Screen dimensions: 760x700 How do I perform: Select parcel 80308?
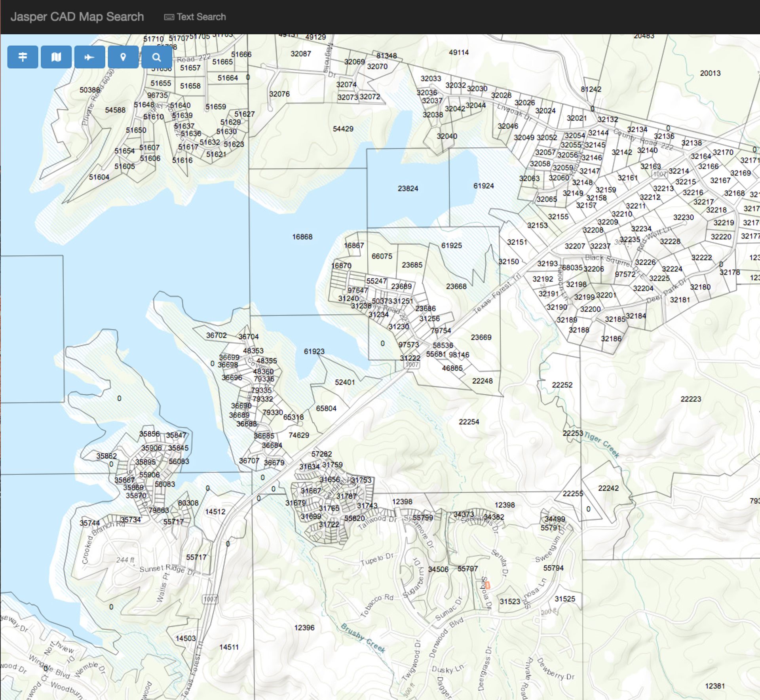click(x=188, y=503)
